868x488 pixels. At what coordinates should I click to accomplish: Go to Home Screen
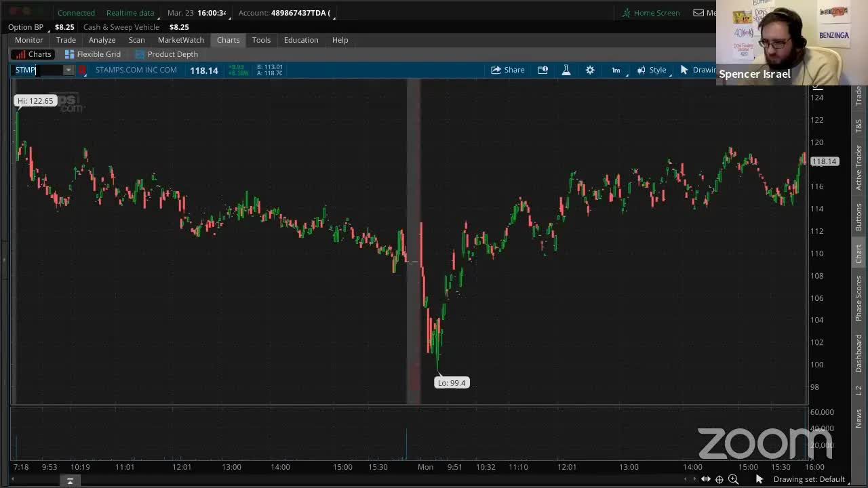[650, 13]
